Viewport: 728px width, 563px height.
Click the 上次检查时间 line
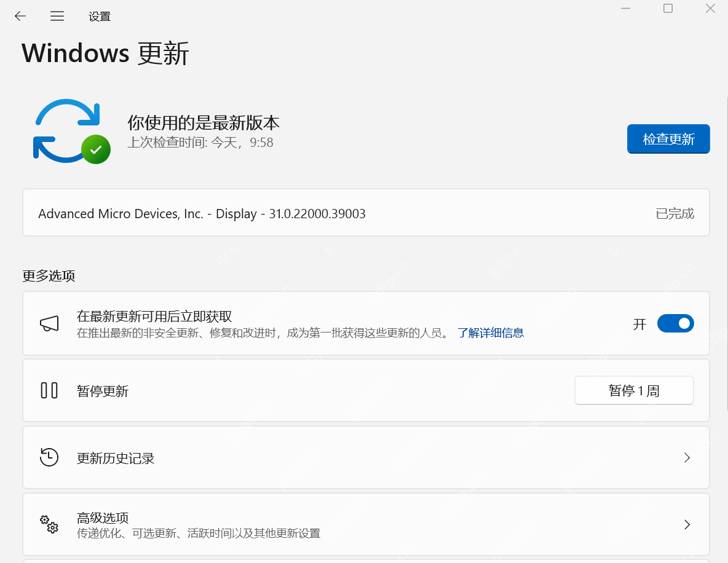[200, 142]
